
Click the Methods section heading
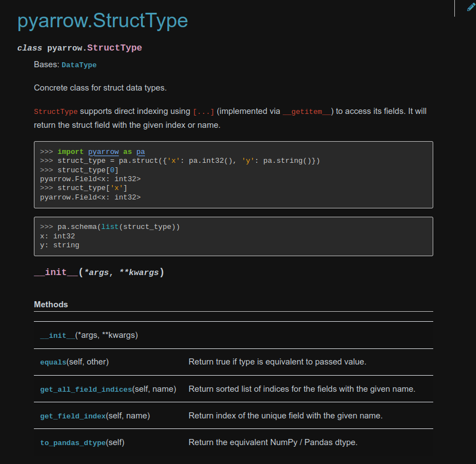[51, 305]
